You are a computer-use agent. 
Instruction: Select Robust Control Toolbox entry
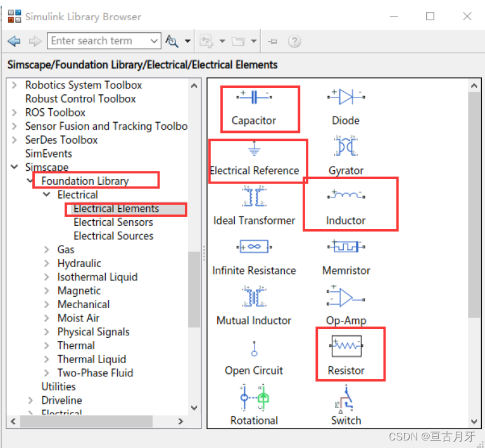[80, 99]
